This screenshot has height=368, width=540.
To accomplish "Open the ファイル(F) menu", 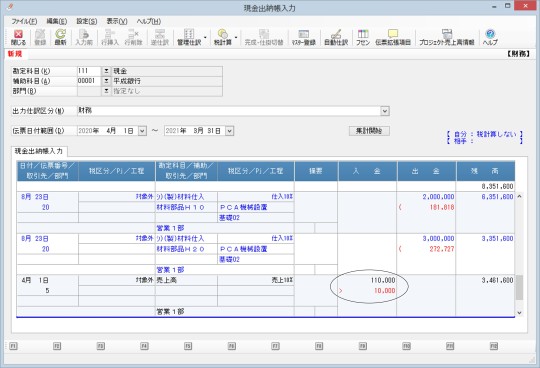I will [x=24, y=21].
